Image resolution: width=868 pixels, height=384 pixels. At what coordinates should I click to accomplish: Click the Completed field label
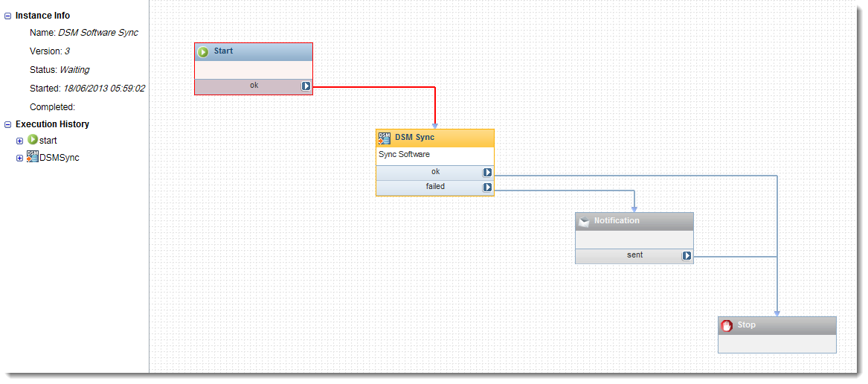(x=52, y=107)
